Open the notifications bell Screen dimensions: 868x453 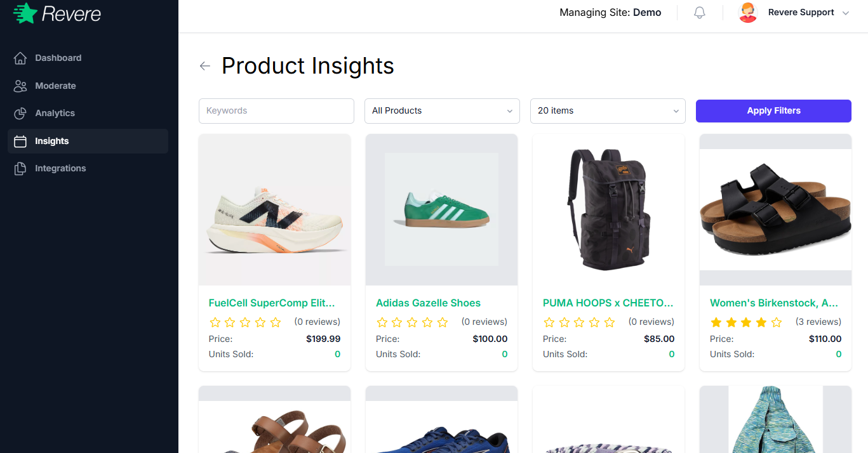point(699,12)
